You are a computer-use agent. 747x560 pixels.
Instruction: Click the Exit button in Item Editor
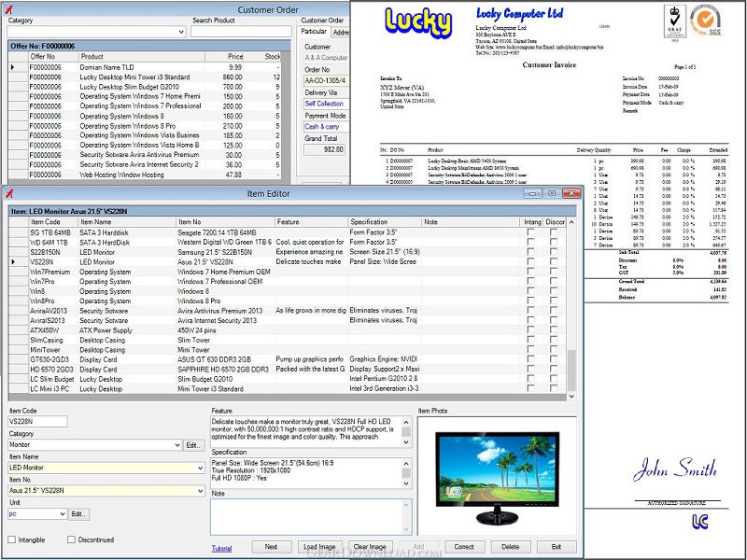[x=557, y=547]
